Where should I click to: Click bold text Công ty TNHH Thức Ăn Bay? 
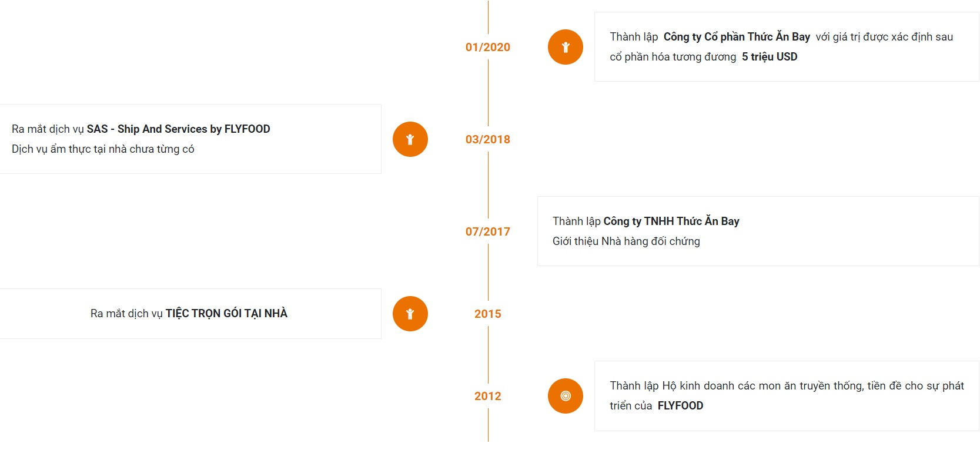pyautogui.click(x=671, y=221)
